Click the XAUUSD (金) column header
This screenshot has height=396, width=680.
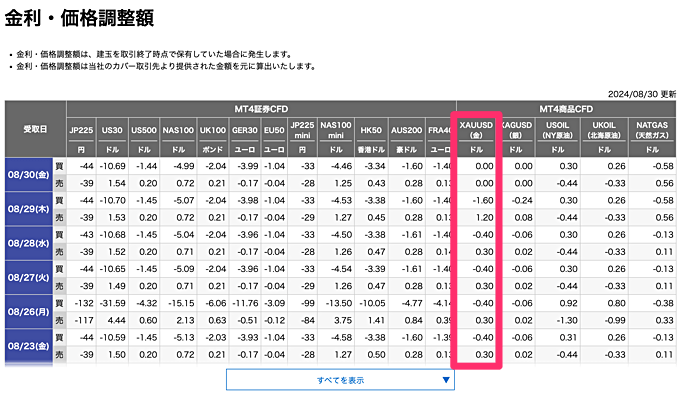tap(476, 130)
